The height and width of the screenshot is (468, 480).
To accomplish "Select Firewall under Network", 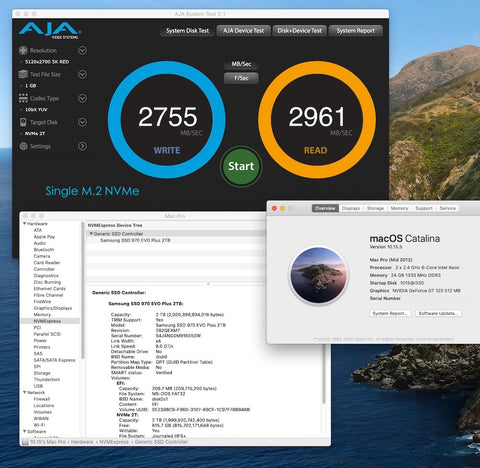I will (42, 399).
